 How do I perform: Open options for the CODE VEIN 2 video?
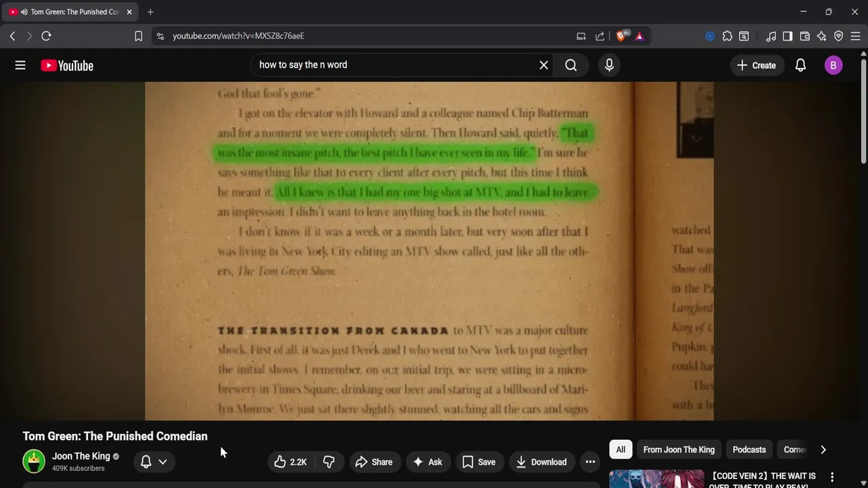point(832,477)
